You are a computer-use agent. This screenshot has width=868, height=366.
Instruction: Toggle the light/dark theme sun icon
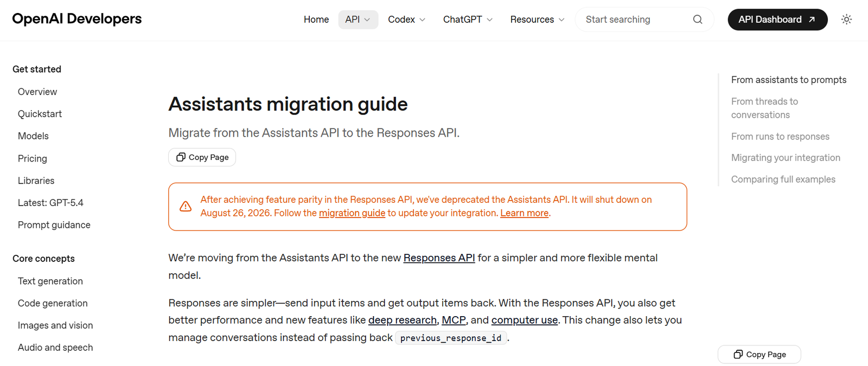(x=846, y=20)
